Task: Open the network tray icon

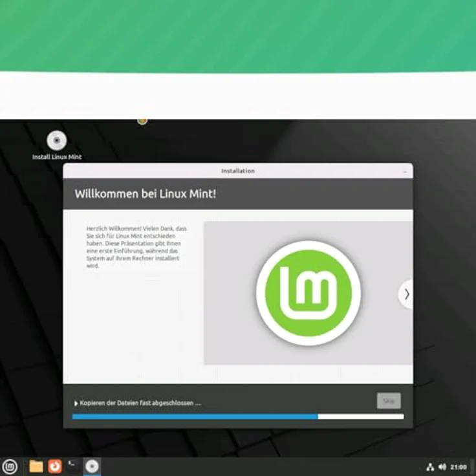Action: point(430,467)
